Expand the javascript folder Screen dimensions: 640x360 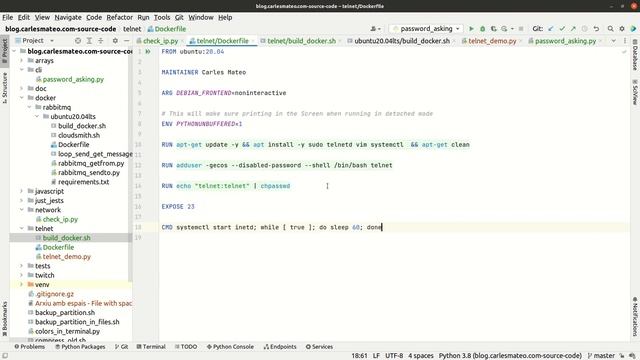[21, 191]
